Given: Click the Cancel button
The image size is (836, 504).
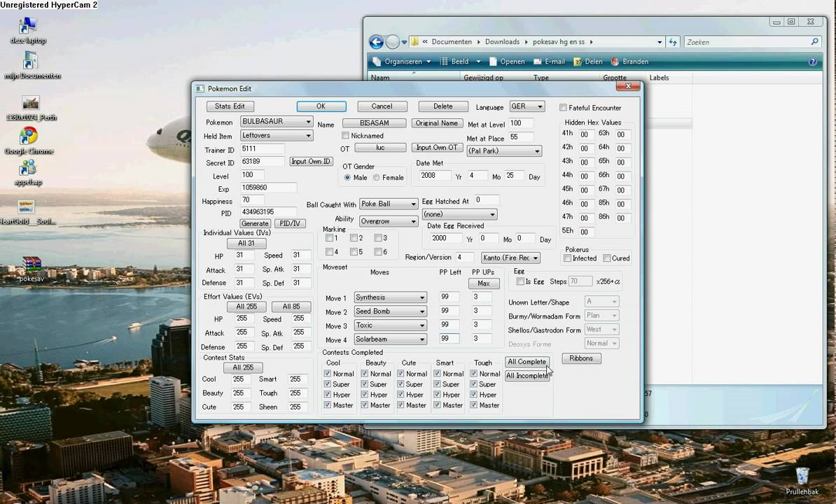Looking at the screenshot, I should [x=382, y=106].
